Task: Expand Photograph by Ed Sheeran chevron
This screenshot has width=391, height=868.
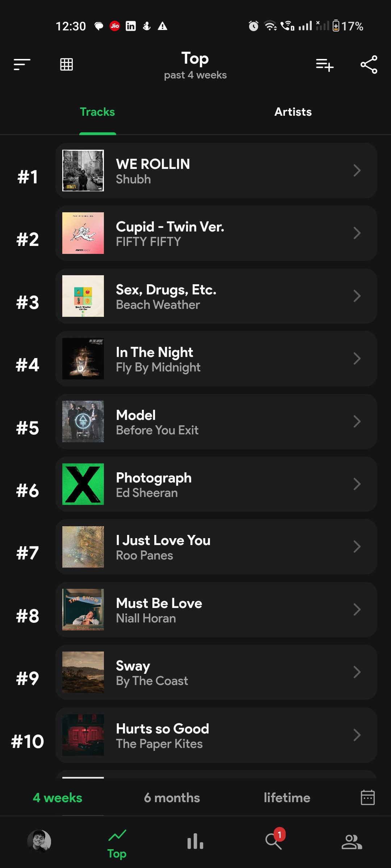Action: pos(357,484)
